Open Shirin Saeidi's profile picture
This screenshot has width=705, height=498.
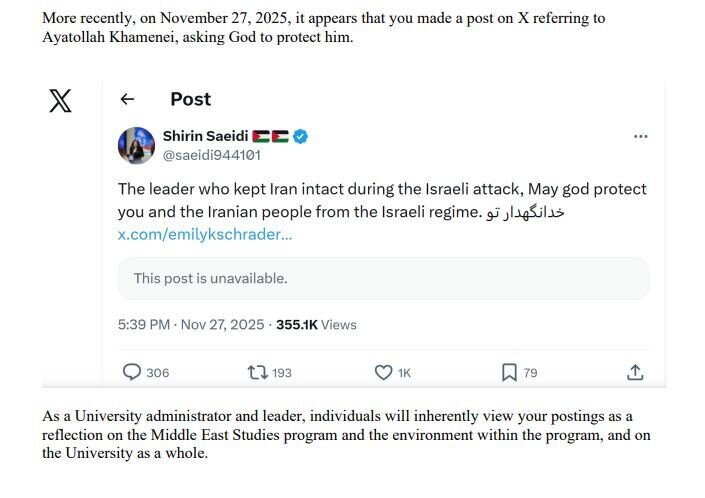click(135, 145)
